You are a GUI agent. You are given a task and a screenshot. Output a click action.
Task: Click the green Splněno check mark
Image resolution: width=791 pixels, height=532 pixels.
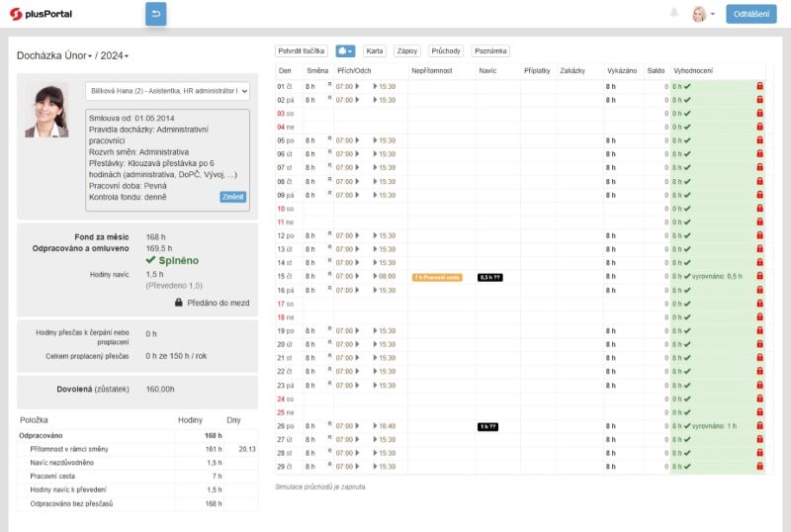150,260
